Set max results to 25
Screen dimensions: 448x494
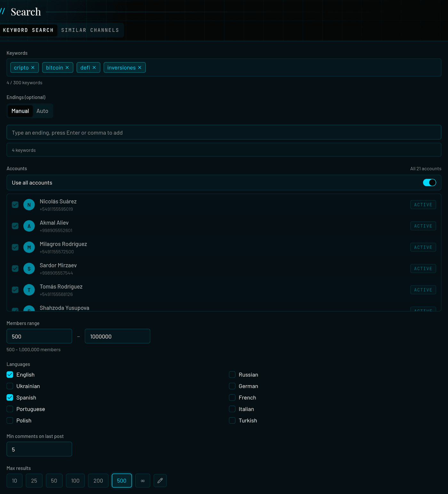point(34,481)
